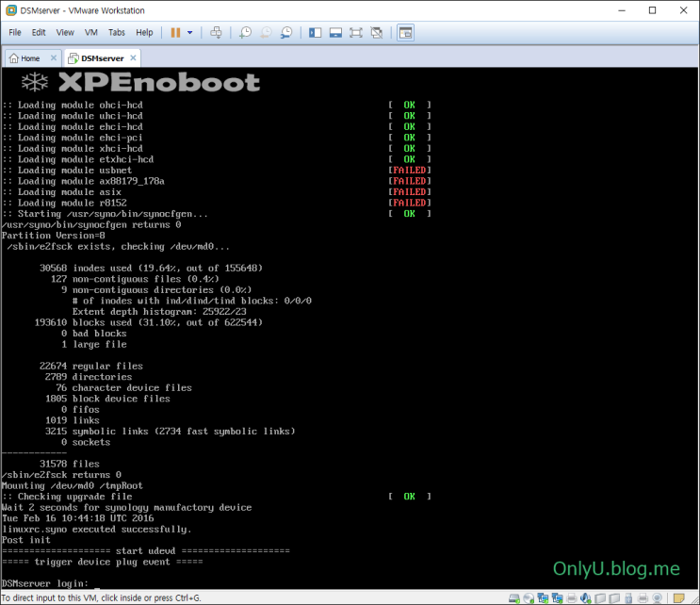Open the snapshot manager icon
This screenshot has width=700, height=605.
point(285,32)
